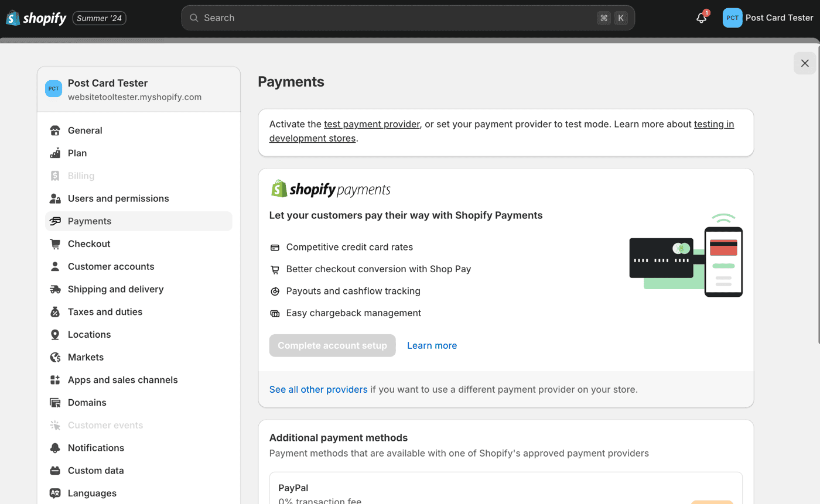The height and width of the screenshot is (504, 820).
Task: Click the PayPal payment method heading
Action: [x=293, y=488]
